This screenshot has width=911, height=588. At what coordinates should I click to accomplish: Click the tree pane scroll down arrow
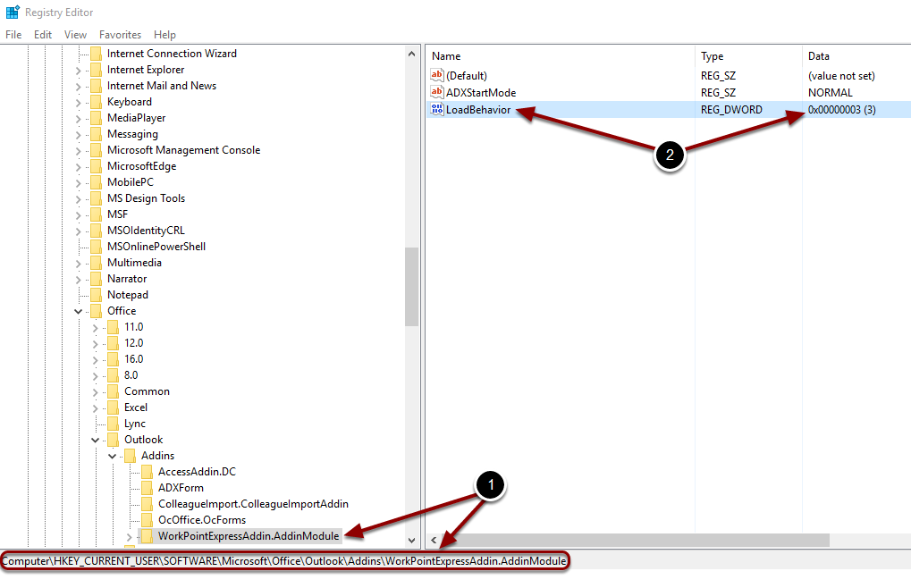412,540
